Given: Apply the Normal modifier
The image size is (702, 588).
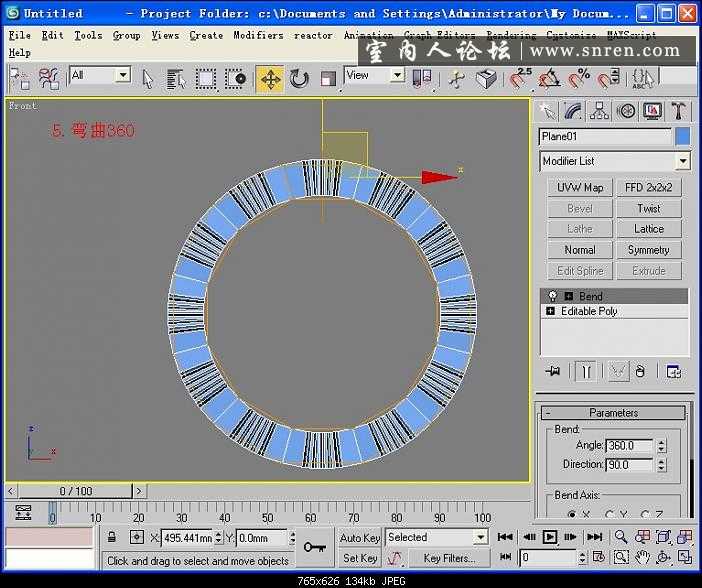Looking at the screenshot, I should [x=580, y=250].
